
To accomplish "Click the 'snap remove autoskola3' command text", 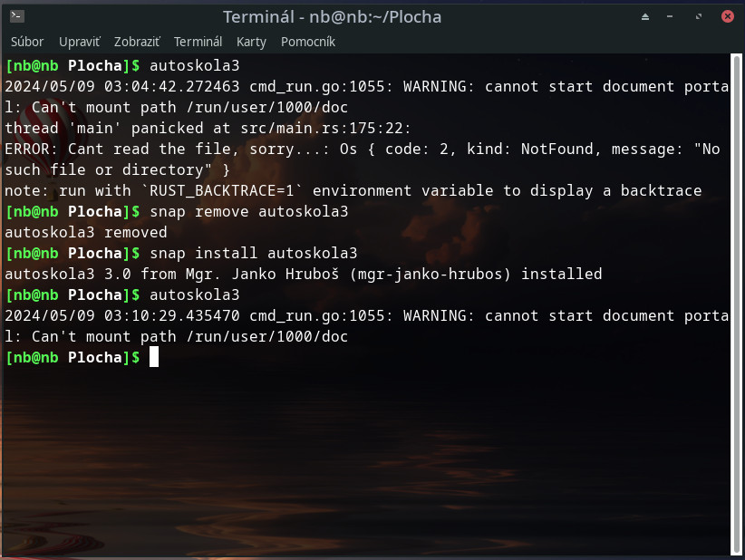I will (x=249, y=211).
